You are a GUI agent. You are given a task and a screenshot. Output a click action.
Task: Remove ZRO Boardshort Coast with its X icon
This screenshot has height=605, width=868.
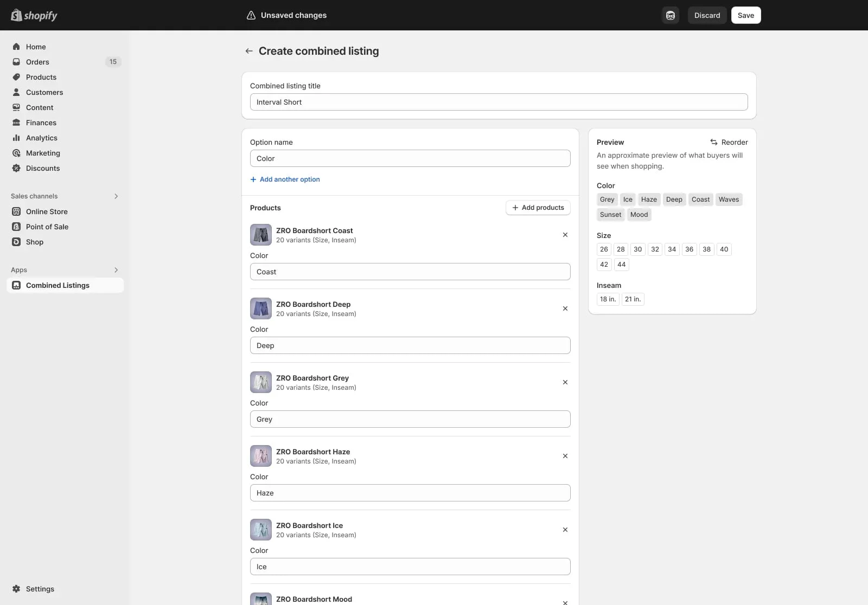click(x=565, y=235)
